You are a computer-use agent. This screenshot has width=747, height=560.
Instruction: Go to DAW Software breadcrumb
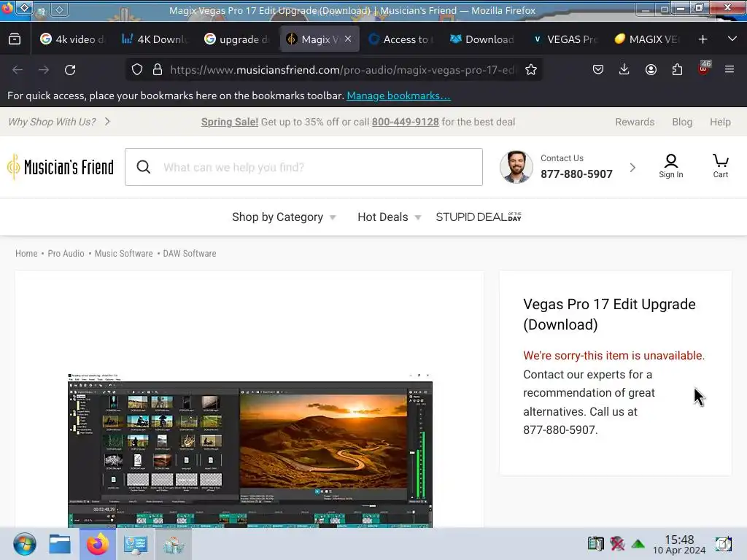tap(190, 253)
